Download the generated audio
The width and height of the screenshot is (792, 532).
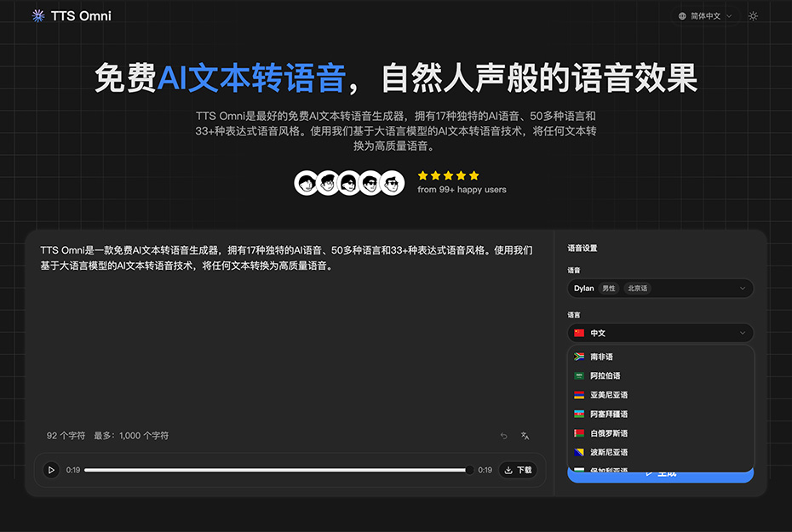pos(518,470)
